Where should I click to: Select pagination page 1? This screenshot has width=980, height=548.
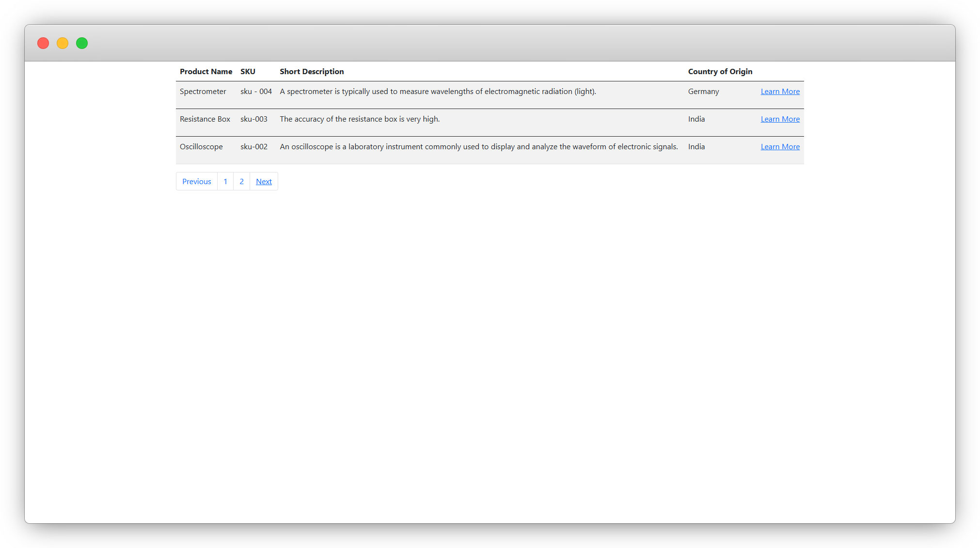point(225,182)
